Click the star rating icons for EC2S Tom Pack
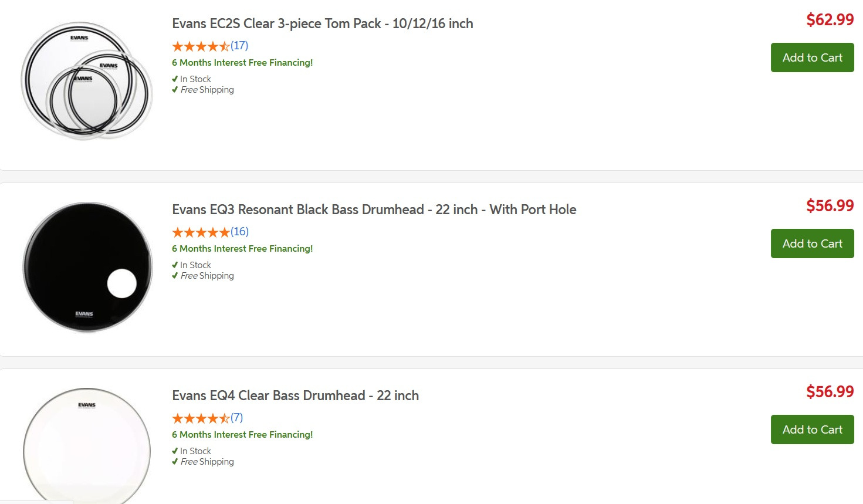The image size is (863, 504). point(201,46)
